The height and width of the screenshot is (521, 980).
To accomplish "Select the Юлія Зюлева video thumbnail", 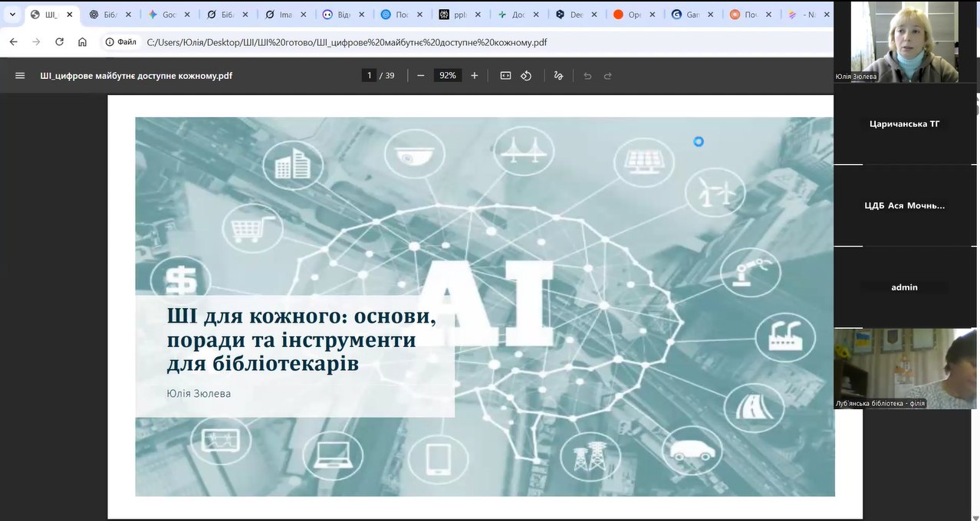I will pos(904,41).
